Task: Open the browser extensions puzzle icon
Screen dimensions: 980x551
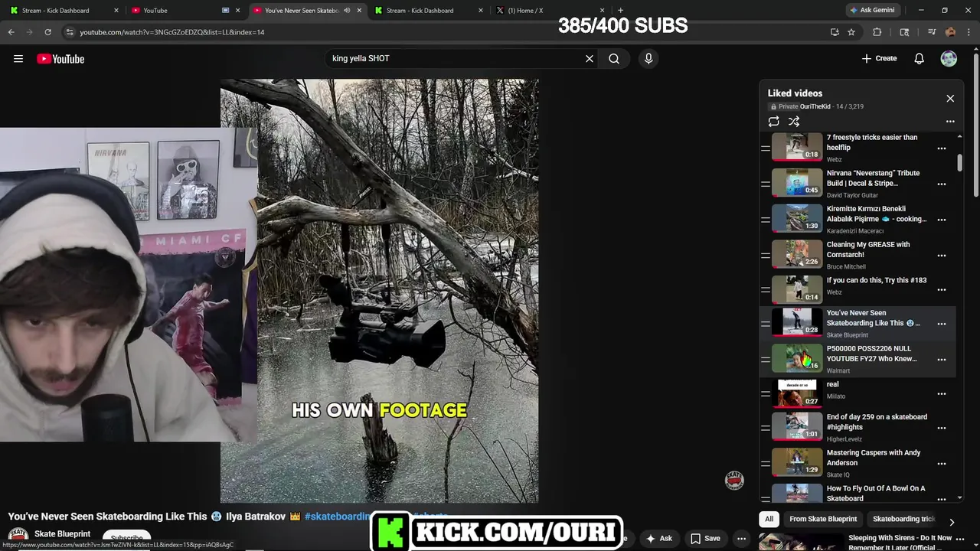Action: [x=877, y=32]
